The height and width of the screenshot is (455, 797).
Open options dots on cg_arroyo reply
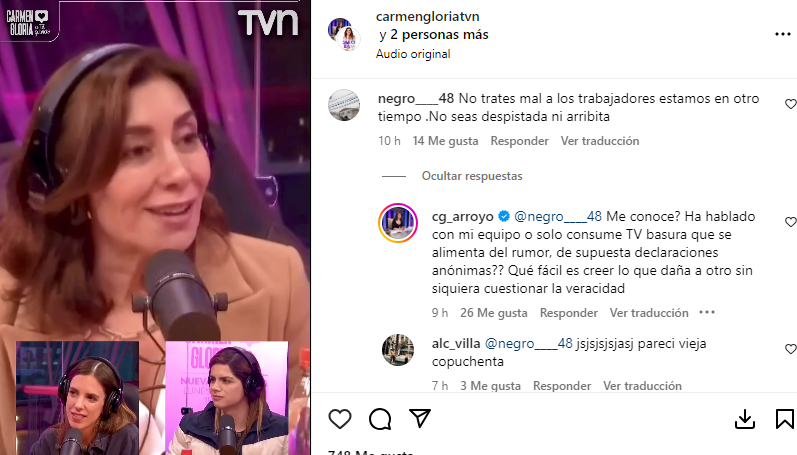pos(707,312)
